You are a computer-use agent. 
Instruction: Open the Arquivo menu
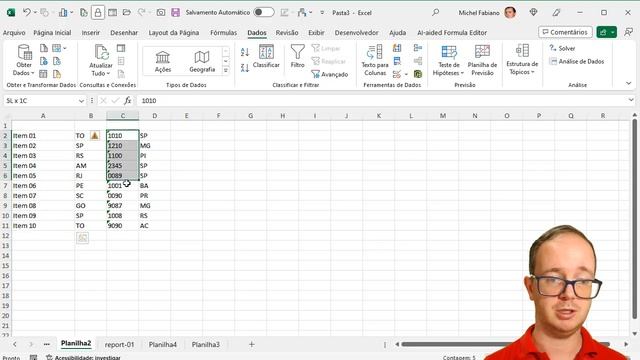click(x=14, y=33)
